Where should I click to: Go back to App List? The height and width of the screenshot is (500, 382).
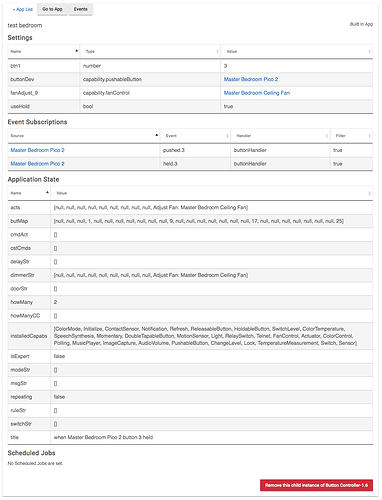(23, 9)
